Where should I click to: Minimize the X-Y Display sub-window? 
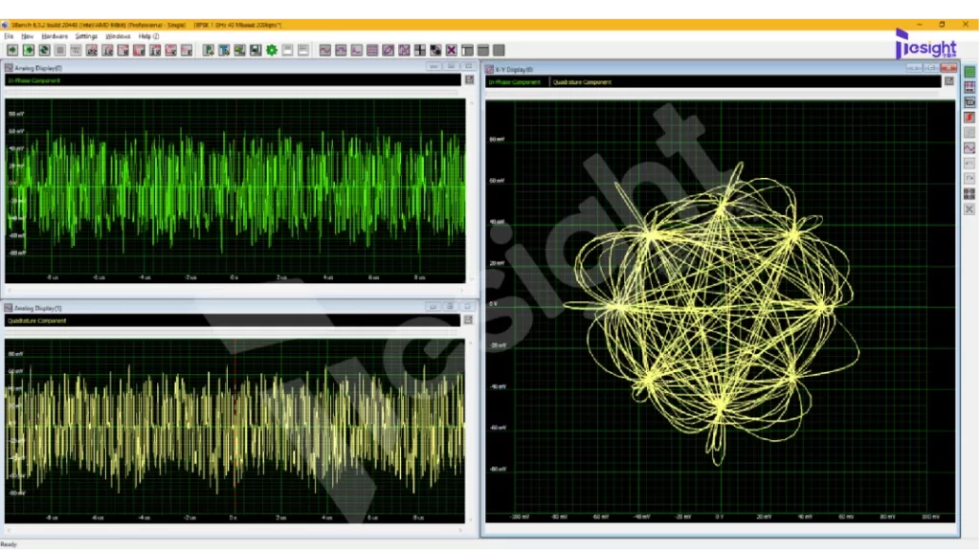click(914, 68)
